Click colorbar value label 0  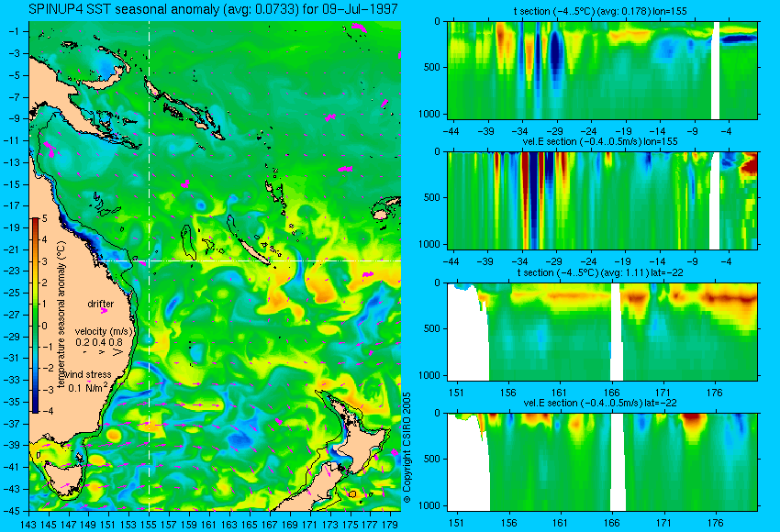click(x=45, y=326)
